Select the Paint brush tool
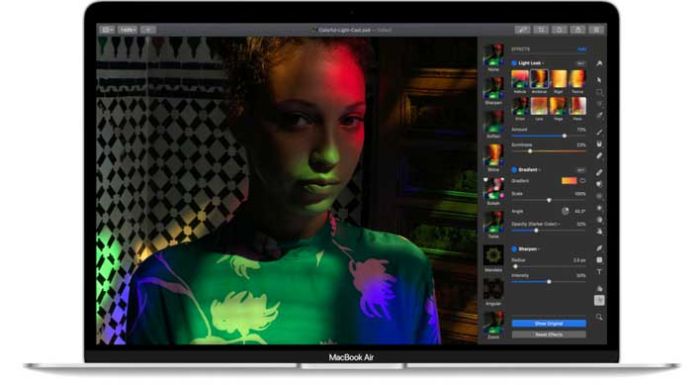This screenshot has height=385, width=700. [x=599, y=132]
